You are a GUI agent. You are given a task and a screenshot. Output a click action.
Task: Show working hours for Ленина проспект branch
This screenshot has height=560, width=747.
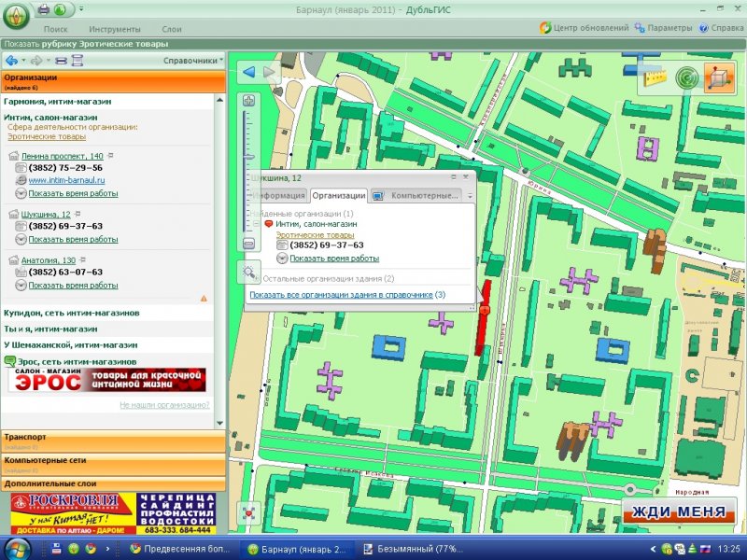point(74,193)
